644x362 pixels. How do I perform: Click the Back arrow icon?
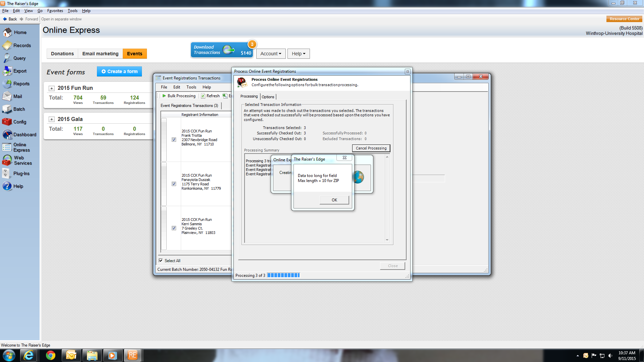(x=5, y=19)
